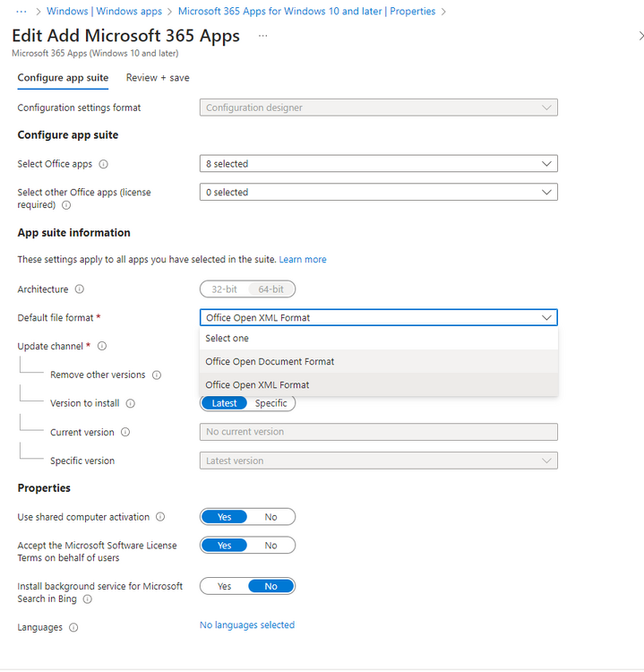
Task: Choose Yes to accept License Terms
Action: point(224,546)
